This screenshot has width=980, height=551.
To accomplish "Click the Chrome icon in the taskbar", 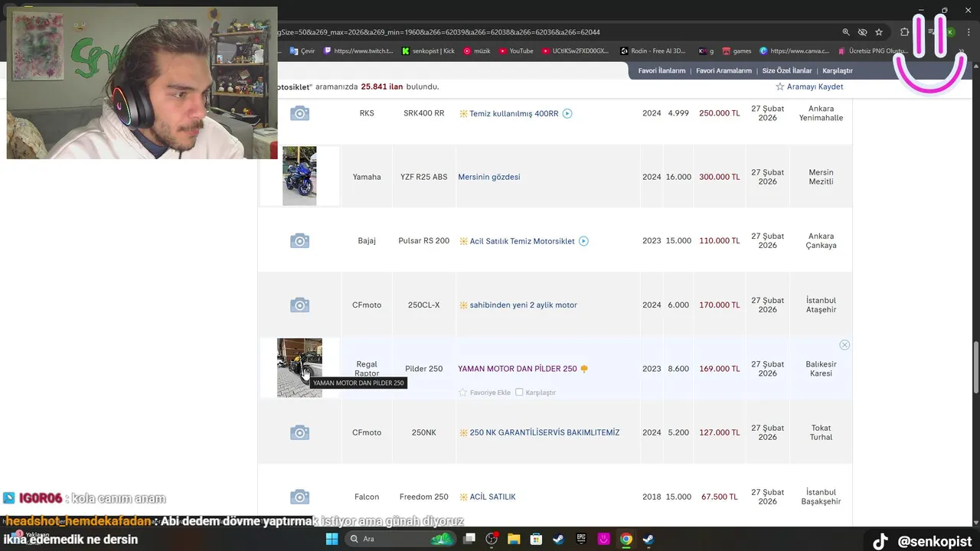I will click(626, 539).
